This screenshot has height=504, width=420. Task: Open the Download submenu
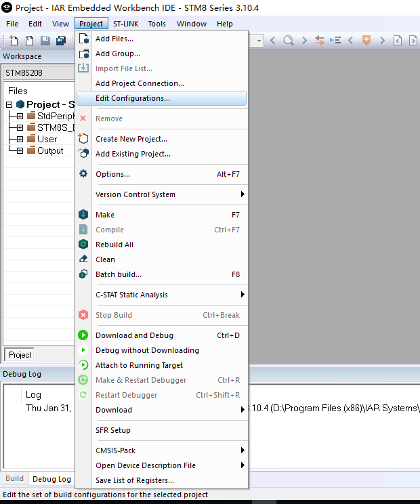click(162, 410)
